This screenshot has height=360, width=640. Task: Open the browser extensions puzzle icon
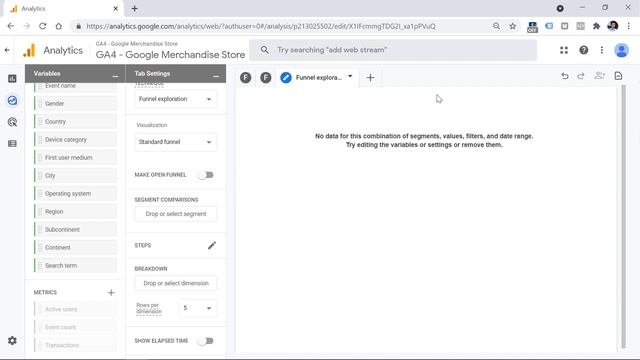[x=596, y=26]
